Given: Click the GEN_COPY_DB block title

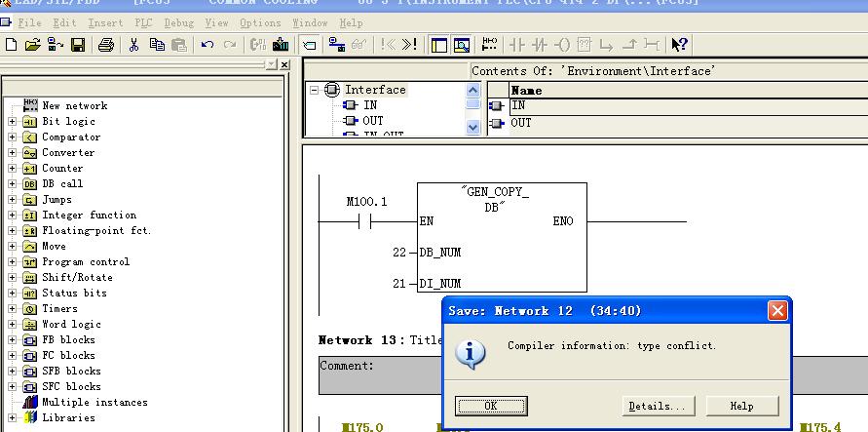Looking at the screenshot, I should click(x=495, y=199).
